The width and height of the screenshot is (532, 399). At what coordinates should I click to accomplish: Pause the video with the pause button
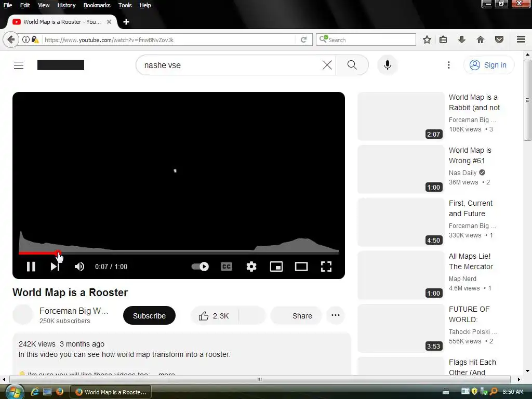(31, 267)
